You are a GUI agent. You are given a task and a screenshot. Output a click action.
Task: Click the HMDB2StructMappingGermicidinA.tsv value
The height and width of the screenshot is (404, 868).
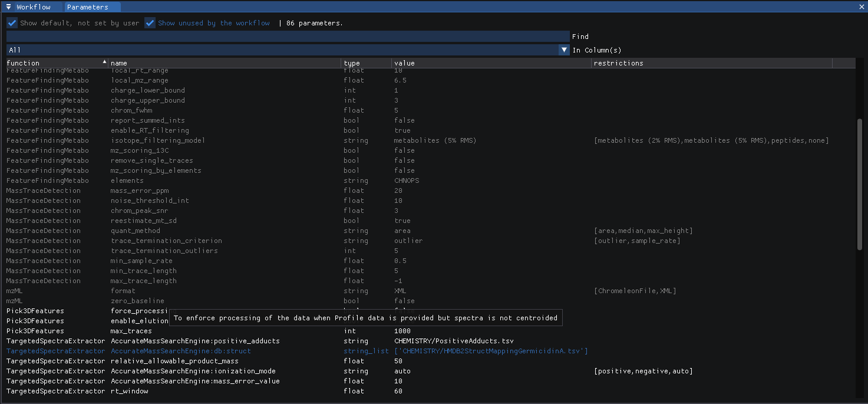click(x=491, y=351)
